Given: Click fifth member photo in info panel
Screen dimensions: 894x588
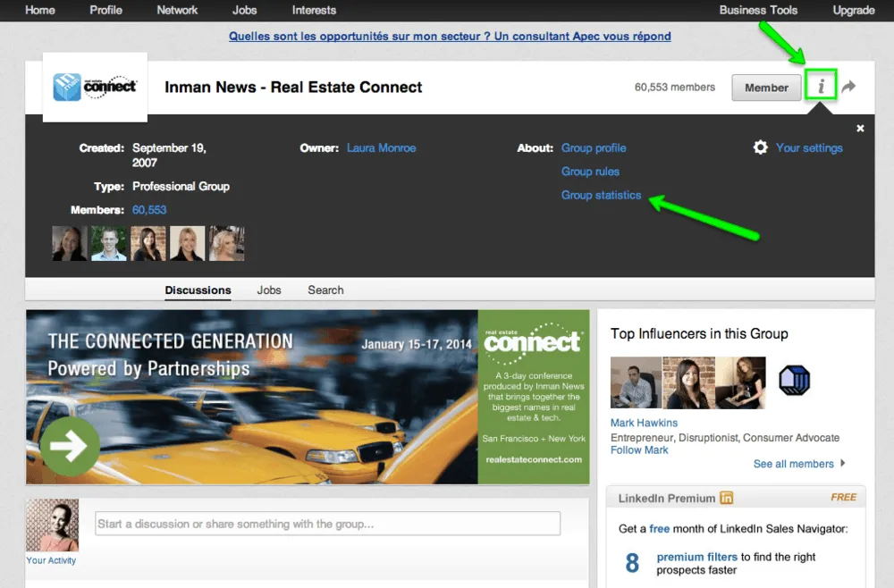Looking at the screenshot, I should point(226,243).
